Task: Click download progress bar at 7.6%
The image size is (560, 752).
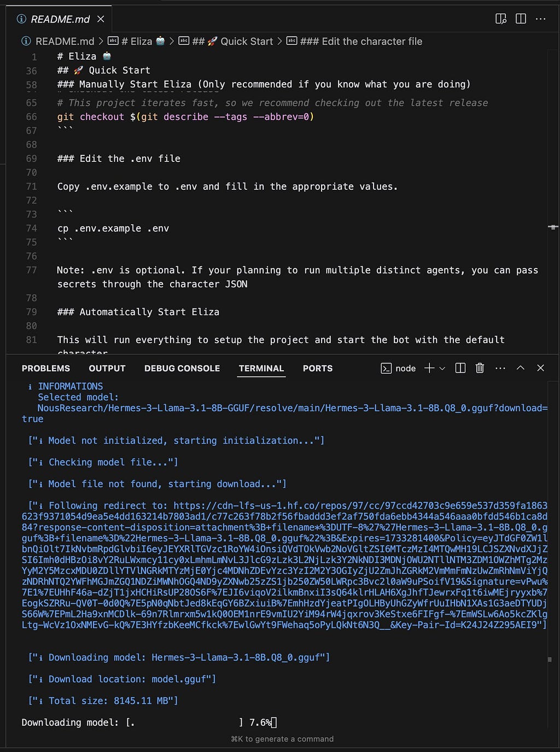Action: click(184, 722)
